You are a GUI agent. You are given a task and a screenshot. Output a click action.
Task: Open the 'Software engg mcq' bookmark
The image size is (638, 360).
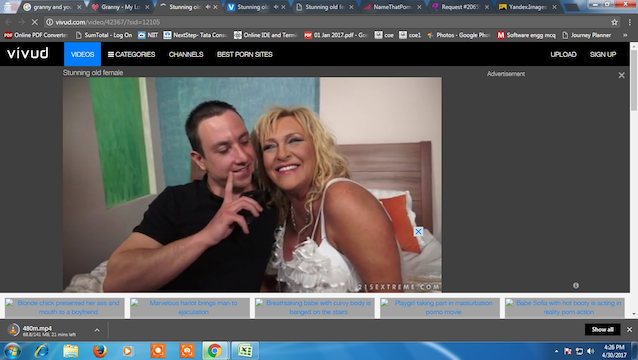tap(526, 35)
